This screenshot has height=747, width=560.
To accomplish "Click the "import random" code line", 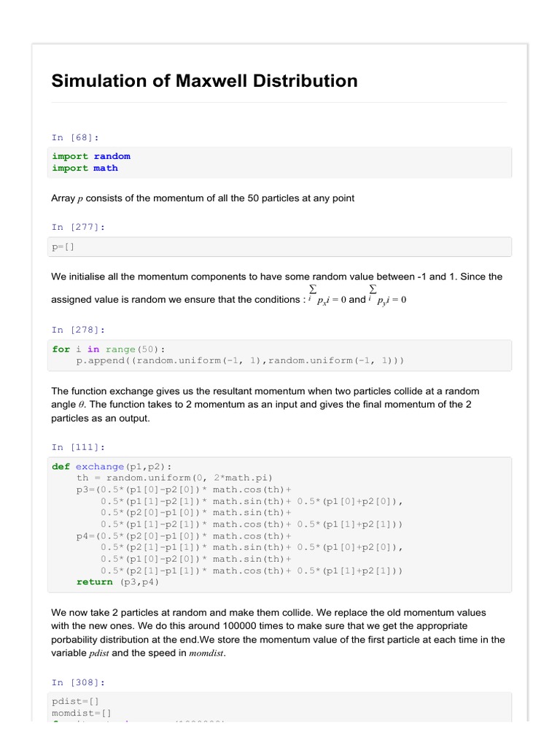I will click(91, 156).
